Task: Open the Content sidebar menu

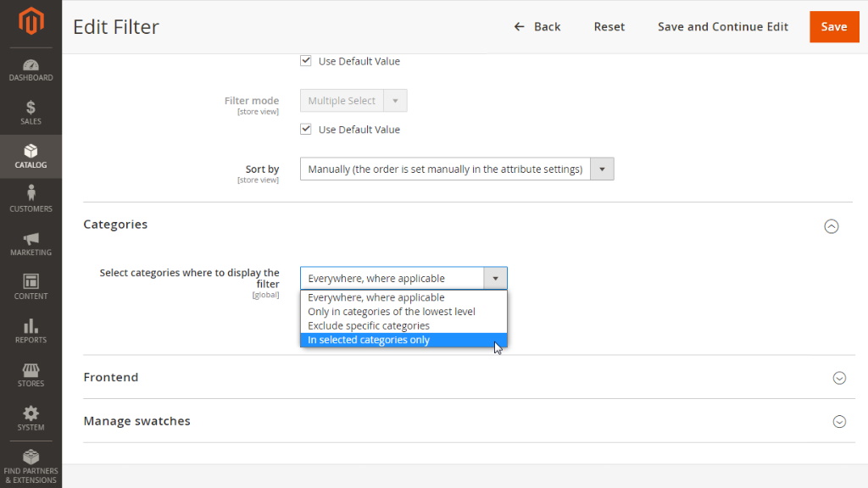Action: 31,287
